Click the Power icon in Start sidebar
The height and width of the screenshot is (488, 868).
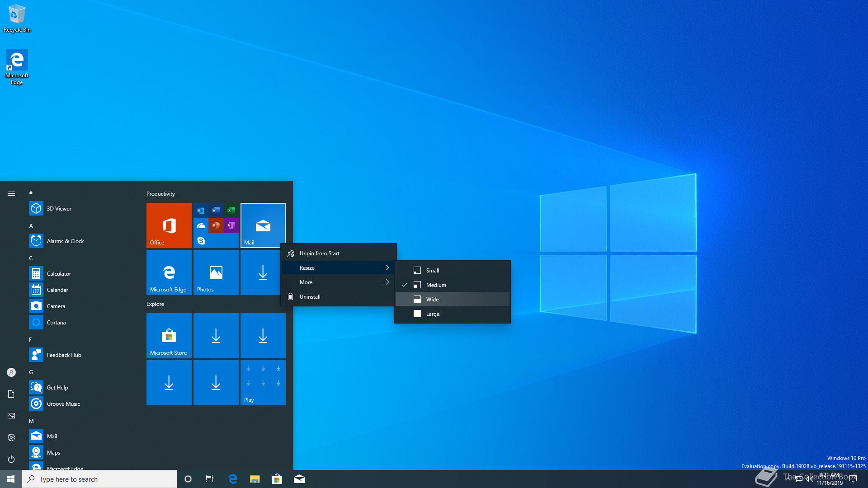(x=11, y=459)
